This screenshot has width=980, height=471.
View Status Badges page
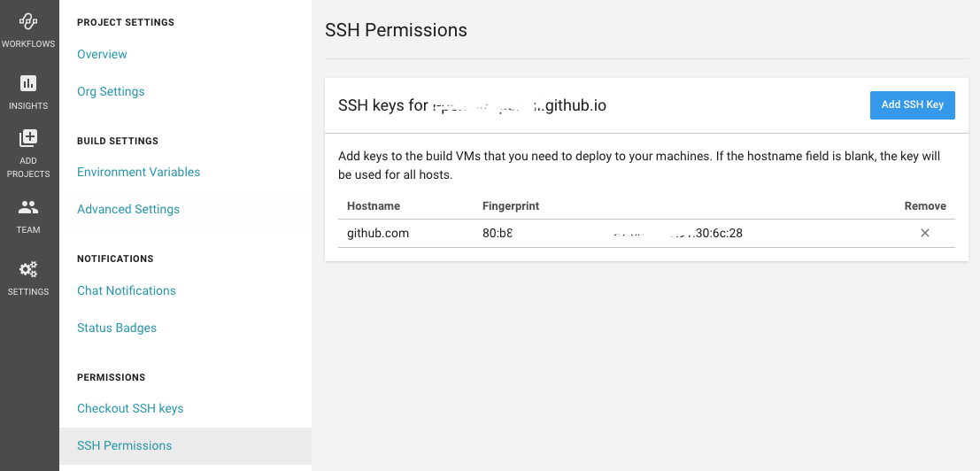pos(117,328)
